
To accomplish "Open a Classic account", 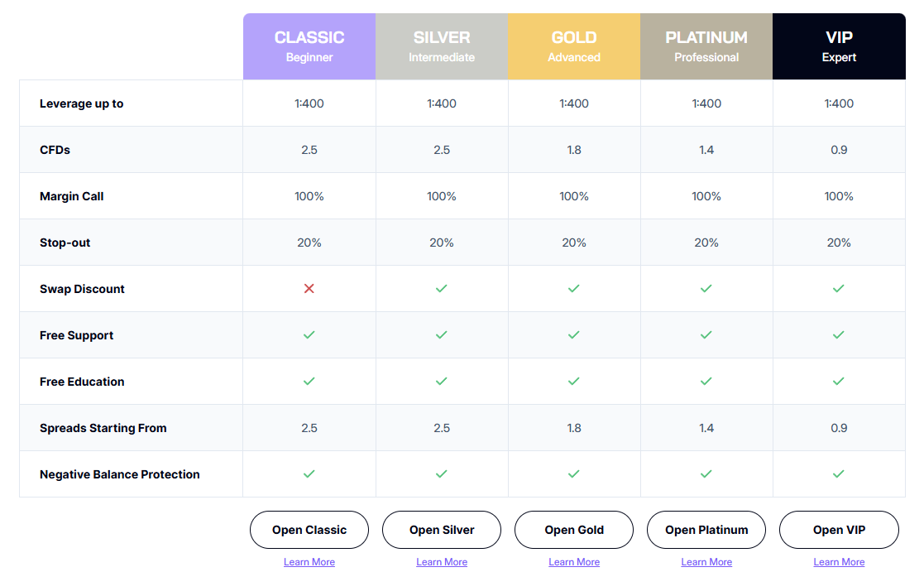I will 309,530.
